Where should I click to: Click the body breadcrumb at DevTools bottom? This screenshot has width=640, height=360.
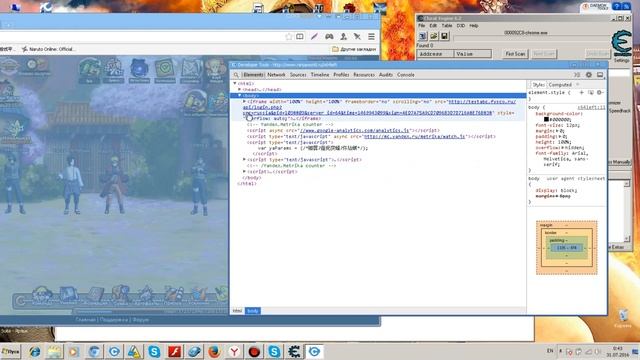[253, 311]
